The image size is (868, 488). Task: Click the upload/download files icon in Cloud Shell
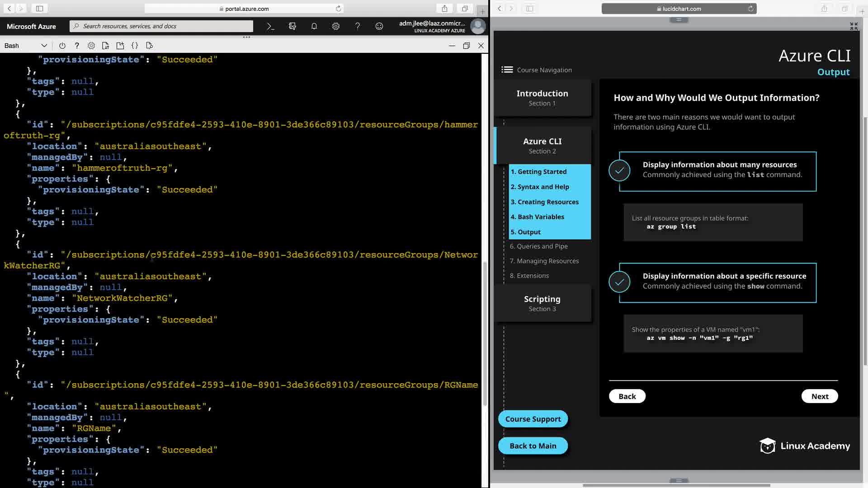click(105, 46)
